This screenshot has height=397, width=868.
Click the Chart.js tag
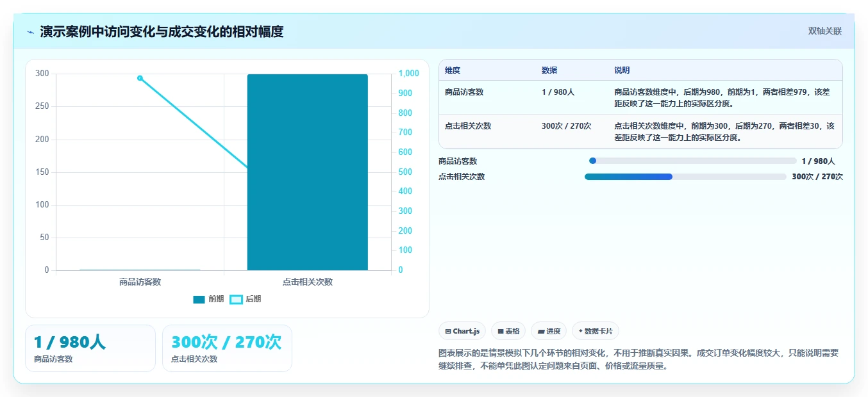(x=462, y=331)
